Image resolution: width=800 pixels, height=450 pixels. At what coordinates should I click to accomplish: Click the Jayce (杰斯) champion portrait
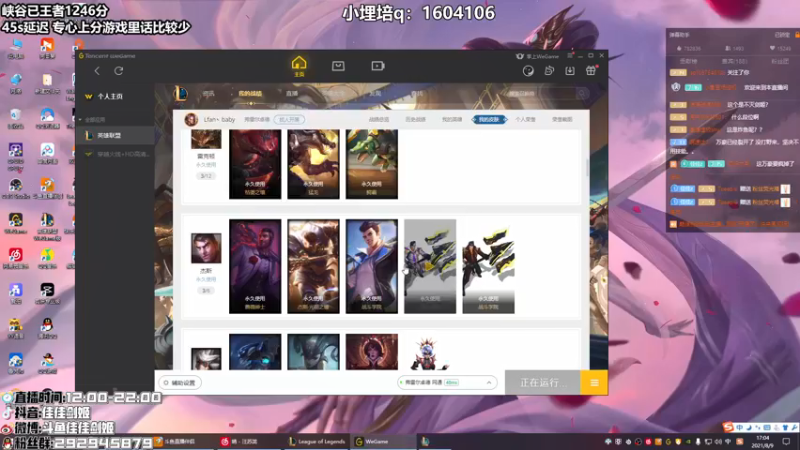(x=206, y=248)
